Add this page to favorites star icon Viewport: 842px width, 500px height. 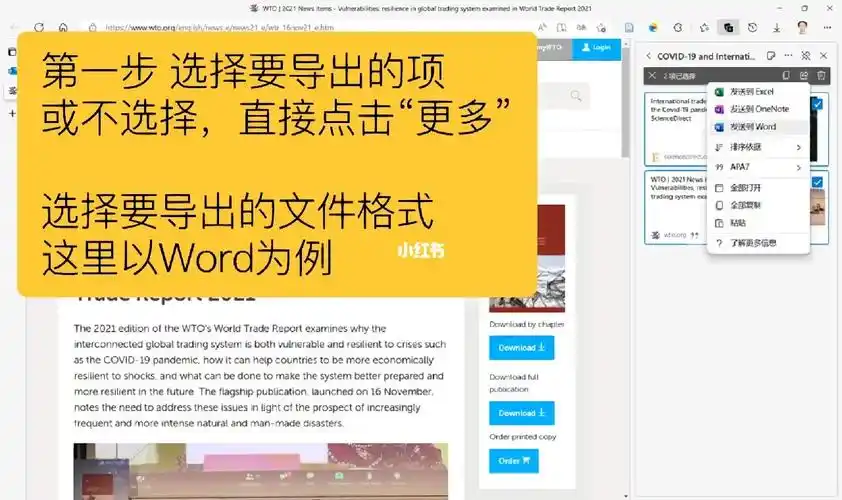click(x=601, y=27)
